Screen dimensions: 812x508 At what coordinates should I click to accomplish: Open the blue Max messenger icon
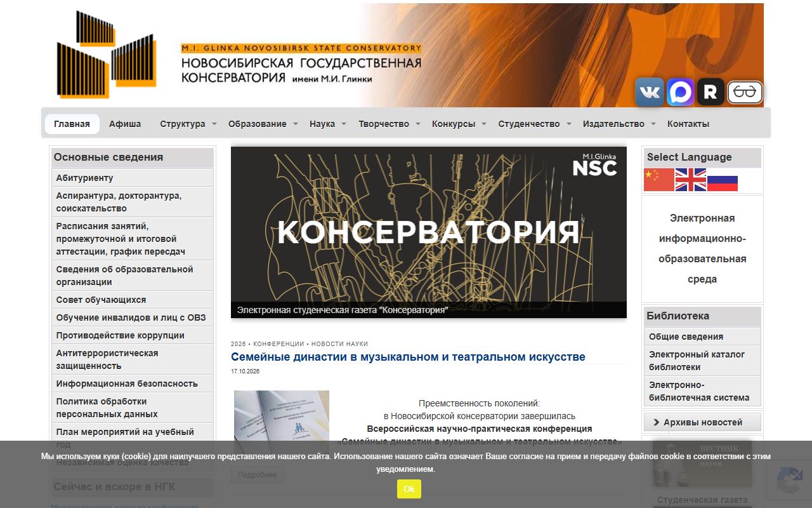tap(680, 92)
